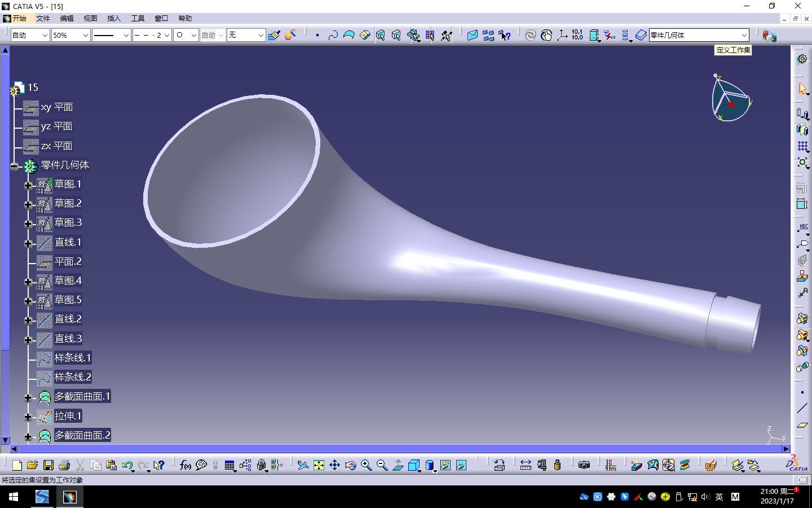
Task: Expand the 直线.1 tree node
Action: click(x=28, y=243)
